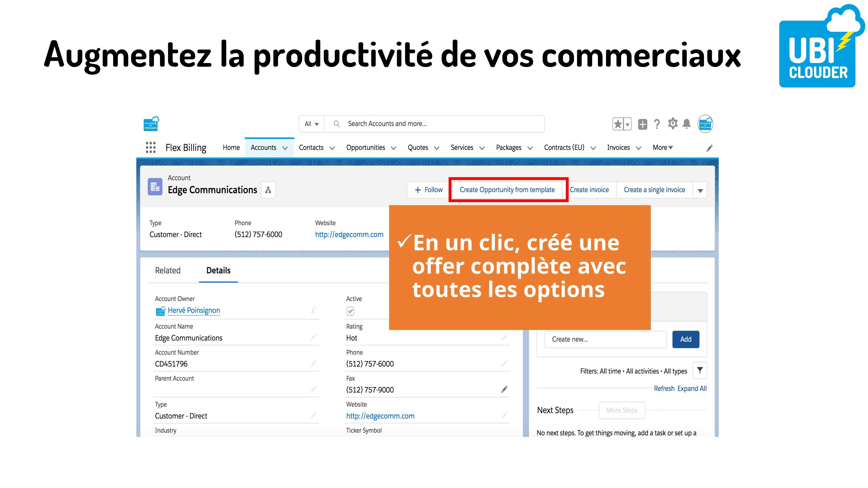Open the Help question mark icon
This screenshot has width=868, height=488.
click(657, 124)
